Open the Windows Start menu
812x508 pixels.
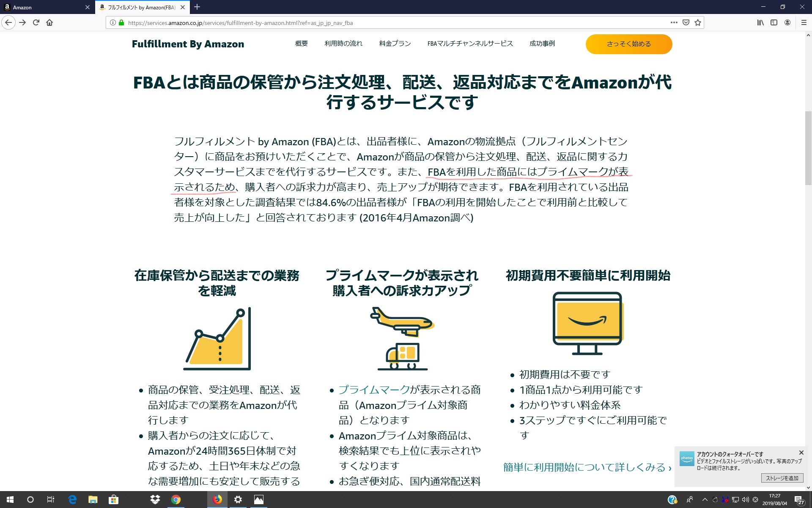click(10, 500)
